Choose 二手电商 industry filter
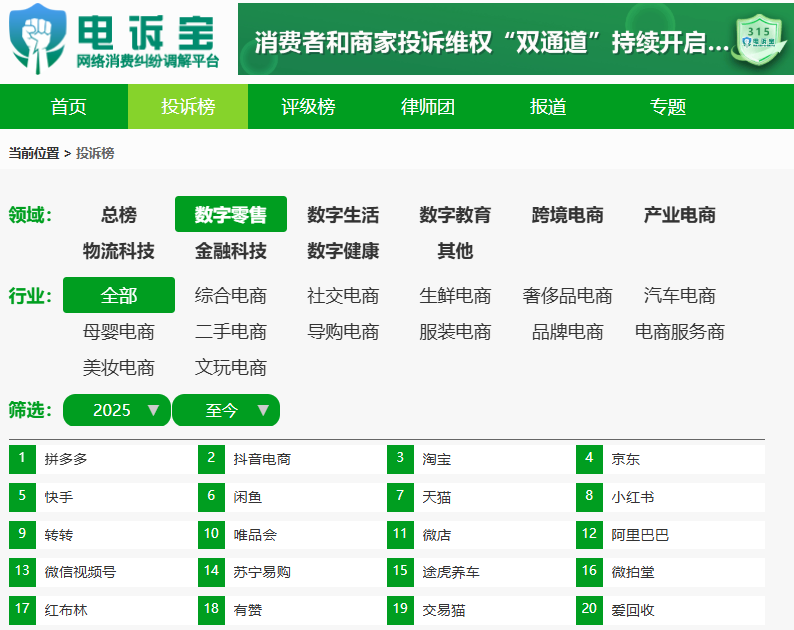This screenshot has width=794, height=630. (x=231, y=332)
